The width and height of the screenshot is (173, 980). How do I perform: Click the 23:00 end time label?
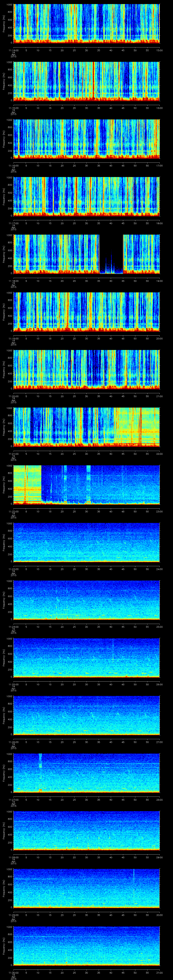(160, 511)
